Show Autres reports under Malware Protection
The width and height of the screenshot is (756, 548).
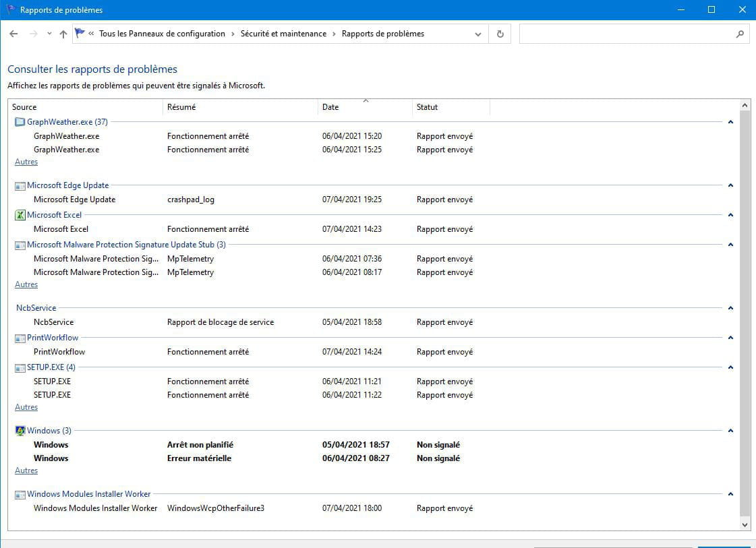click(x=26, y=284)
